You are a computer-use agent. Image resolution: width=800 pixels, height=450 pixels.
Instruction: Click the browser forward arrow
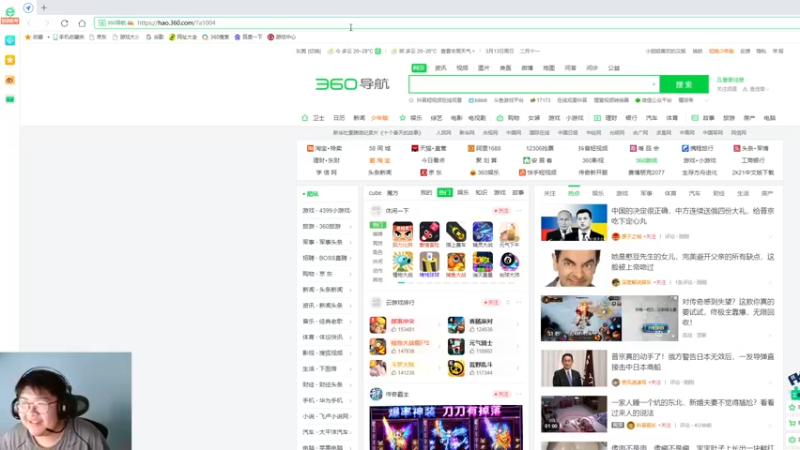click(x=47, y=23)
